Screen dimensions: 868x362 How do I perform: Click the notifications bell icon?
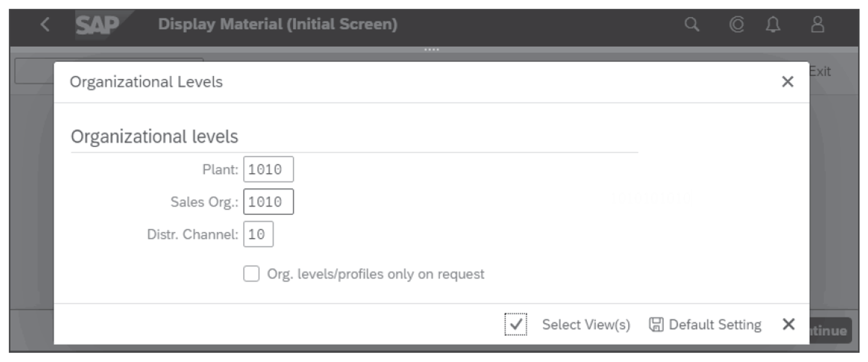pos(772,25)
